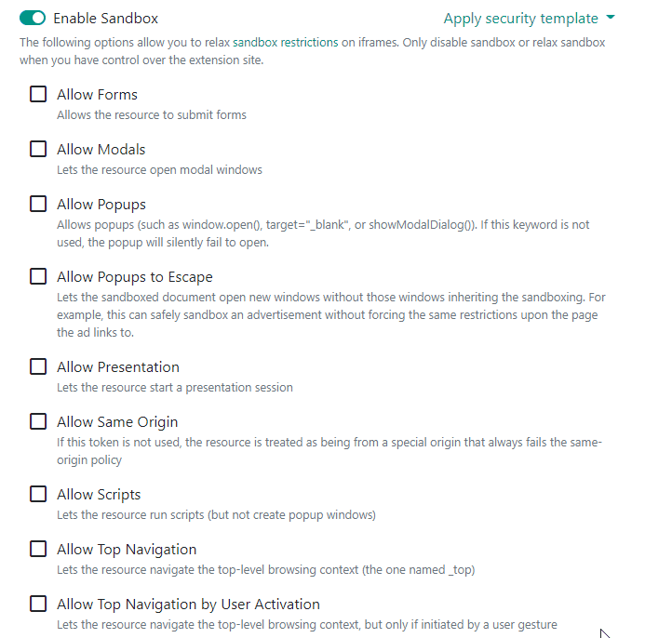
Task: Click the caret arrow beside Apply security template
Action: pos(611,18)
